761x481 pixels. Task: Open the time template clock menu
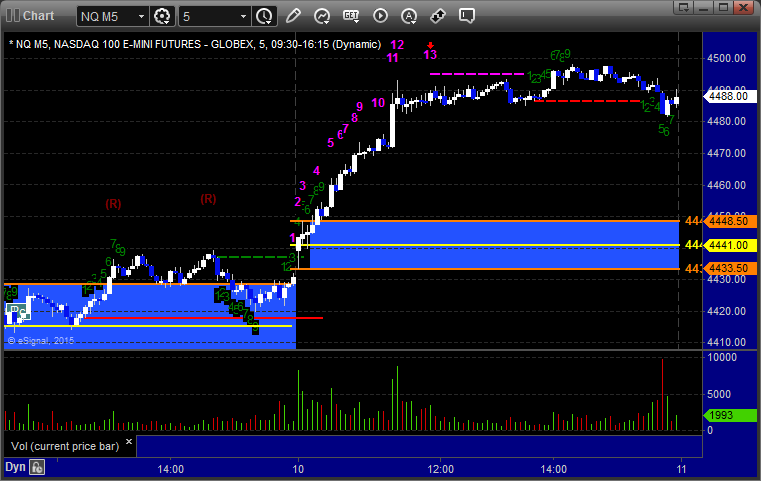pyautogui.click(x=265, y=16)
